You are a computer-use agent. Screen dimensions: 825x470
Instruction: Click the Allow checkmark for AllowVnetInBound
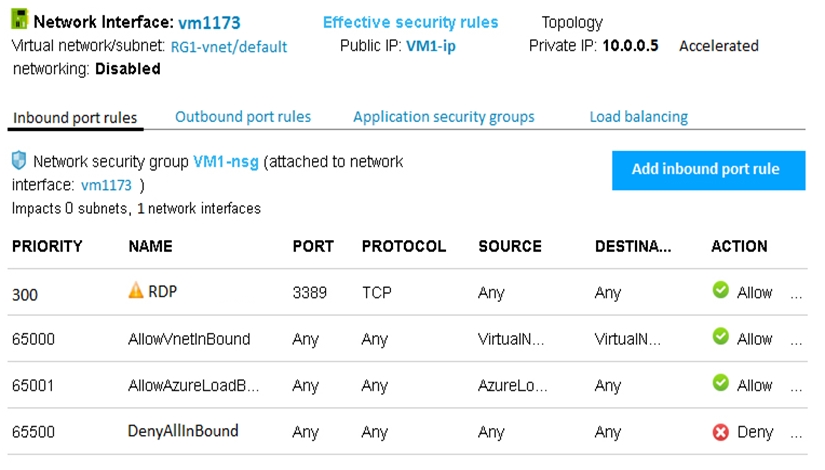720,339
